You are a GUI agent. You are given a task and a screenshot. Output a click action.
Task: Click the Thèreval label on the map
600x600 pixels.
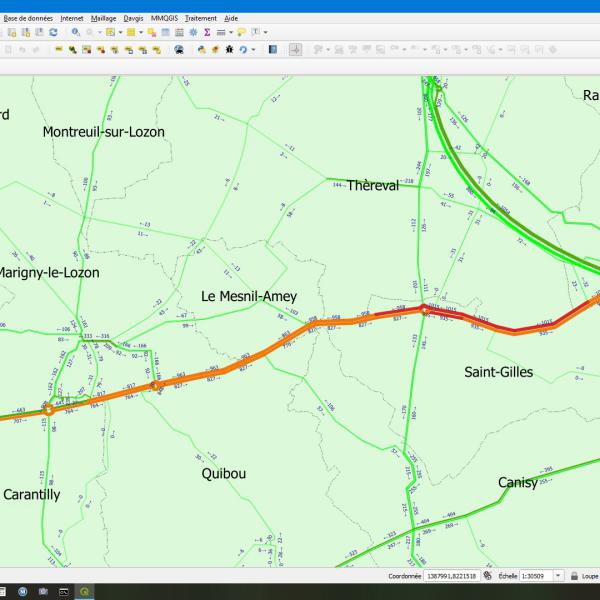pos(372,186)
